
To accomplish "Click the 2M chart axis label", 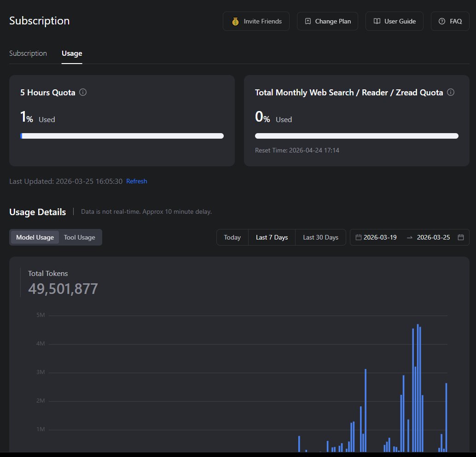I will point(41,401).
